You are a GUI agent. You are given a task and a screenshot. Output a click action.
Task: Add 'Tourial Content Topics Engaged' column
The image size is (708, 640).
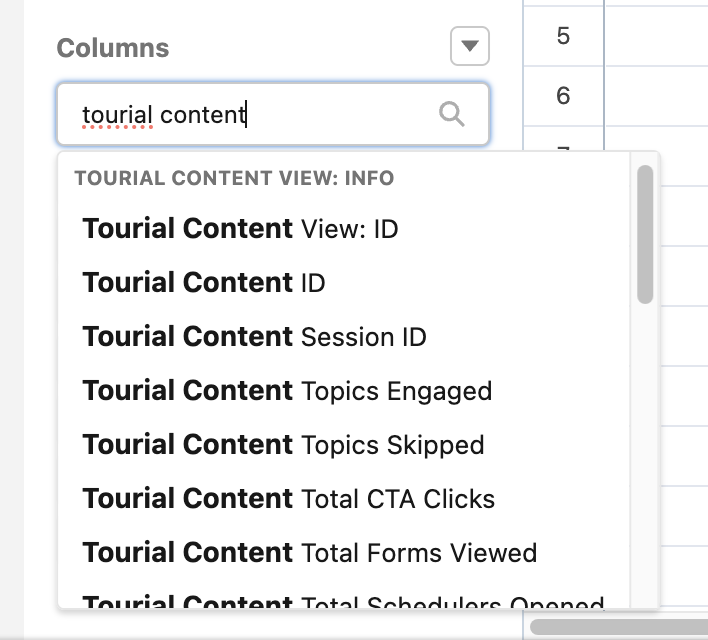point(287,391)
